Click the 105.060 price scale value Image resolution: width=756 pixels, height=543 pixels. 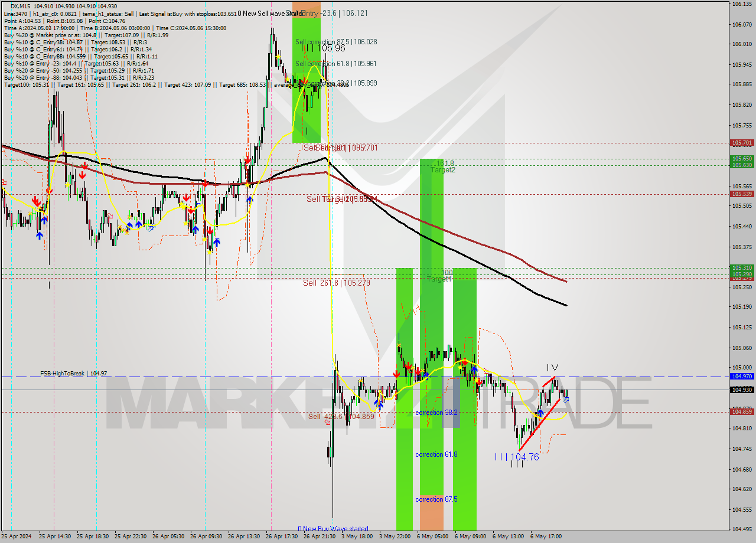pos(742,348)
